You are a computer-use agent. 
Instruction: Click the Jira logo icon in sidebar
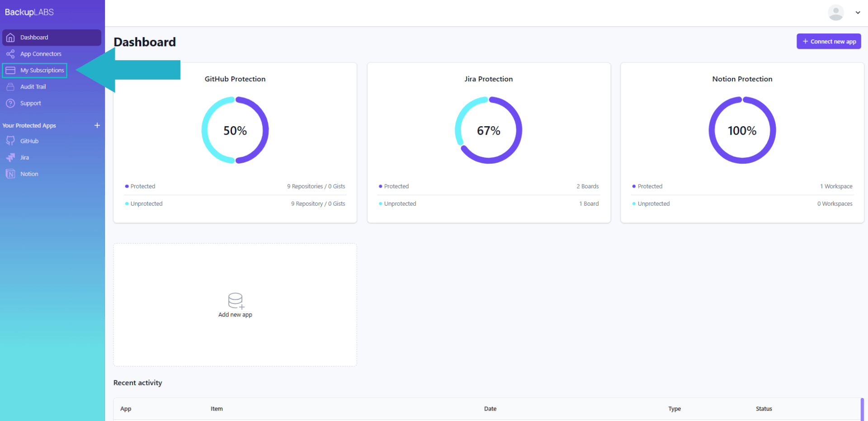[x=10, y=157]
